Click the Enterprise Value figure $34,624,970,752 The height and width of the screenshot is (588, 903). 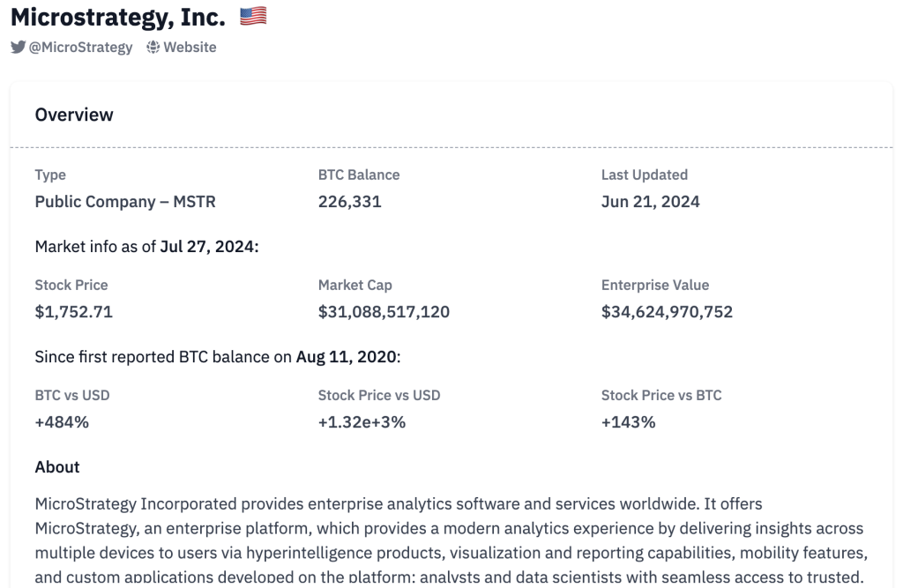[x=667, y=311]
